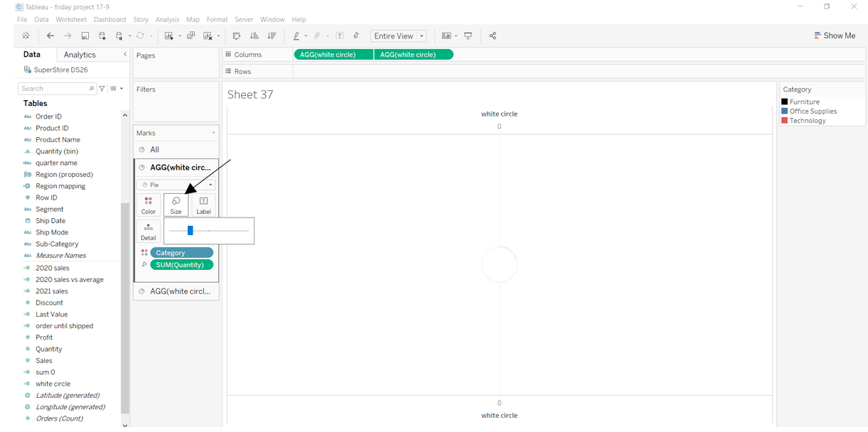Screen dimensions: 868x432
Task: Open Data pane view options dropdown arrow
Action: [122, 89]
